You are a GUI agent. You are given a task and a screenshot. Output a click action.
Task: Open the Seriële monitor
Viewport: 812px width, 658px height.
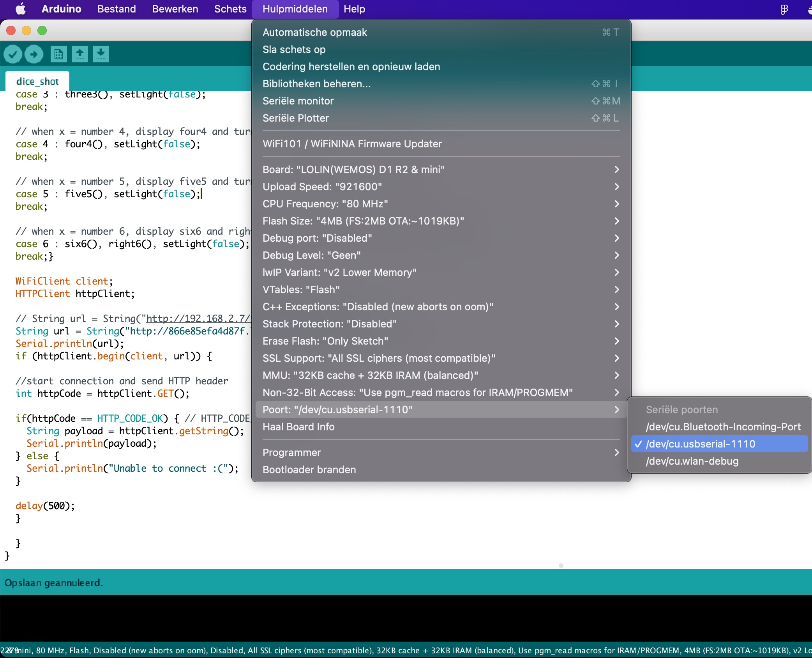click(x=441, y=101)
